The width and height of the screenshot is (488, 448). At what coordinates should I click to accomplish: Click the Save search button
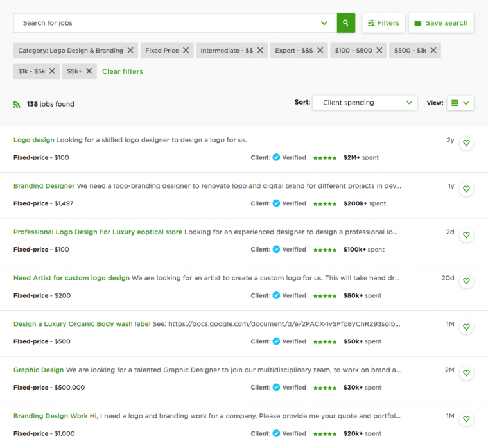point(440,23)
